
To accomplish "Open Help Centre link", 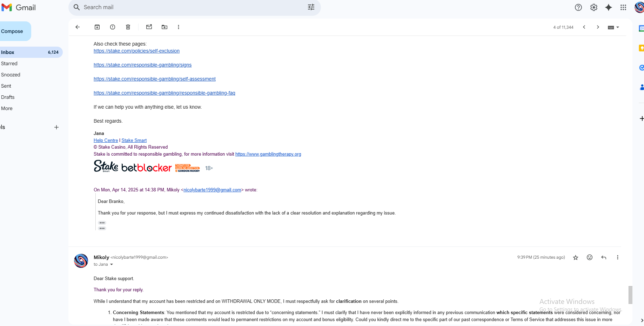I will tap(106, 140).
